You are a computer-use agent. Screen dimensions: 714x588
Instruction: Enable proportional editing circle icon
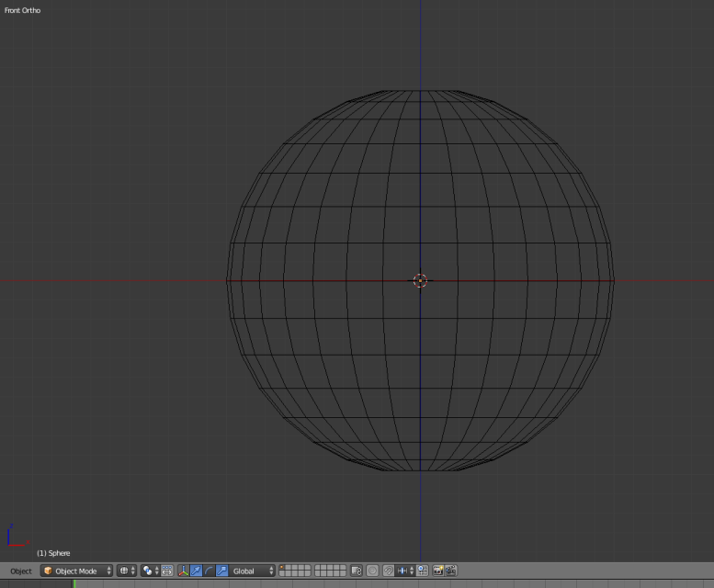373,571
